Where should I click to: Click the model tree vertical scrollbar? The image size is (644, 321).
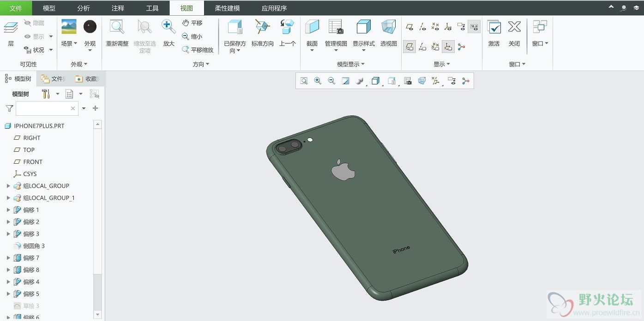click(97, 291)
